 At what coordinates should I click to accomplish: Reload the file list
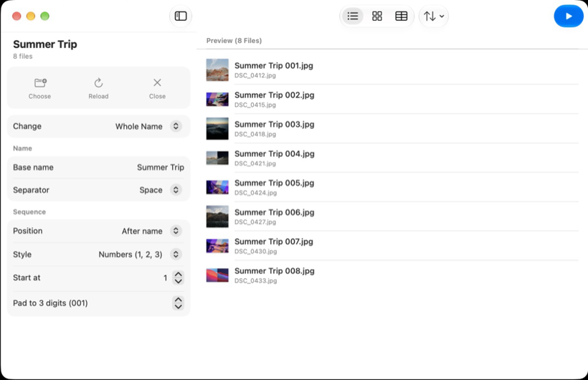click(98, 88)
